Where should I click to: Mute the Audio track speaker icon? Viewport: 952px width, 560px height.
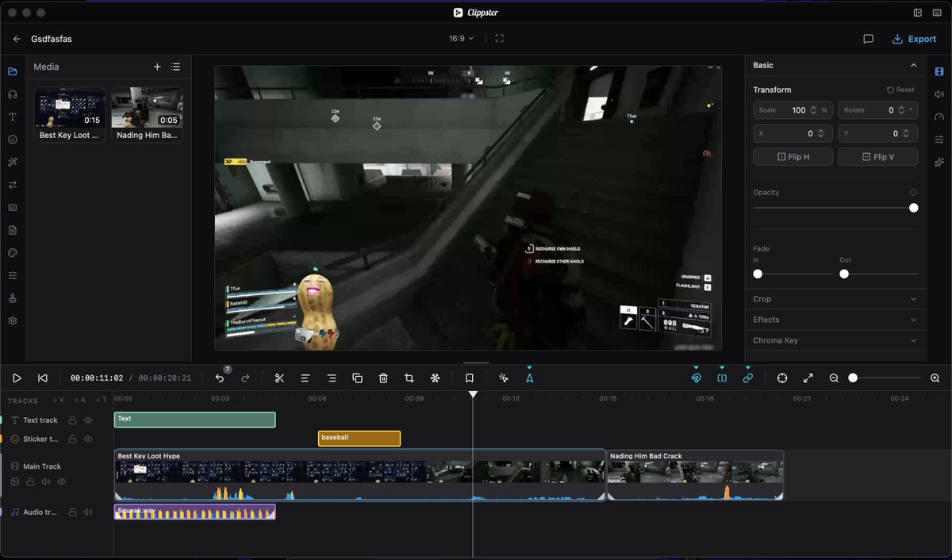(88, 512)
